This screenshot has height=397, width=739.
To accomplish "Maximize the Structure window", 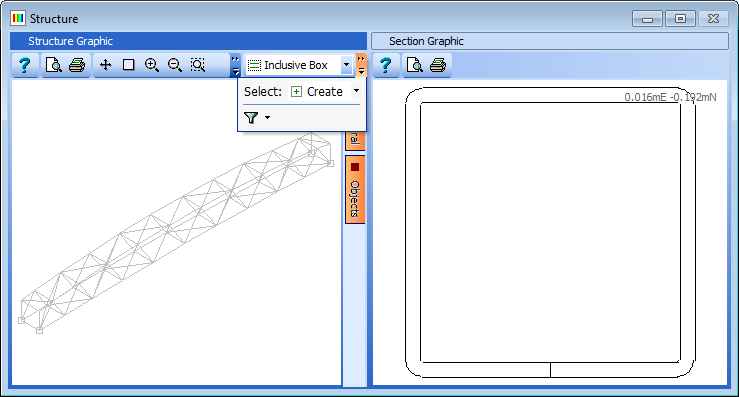I will 680,19.
